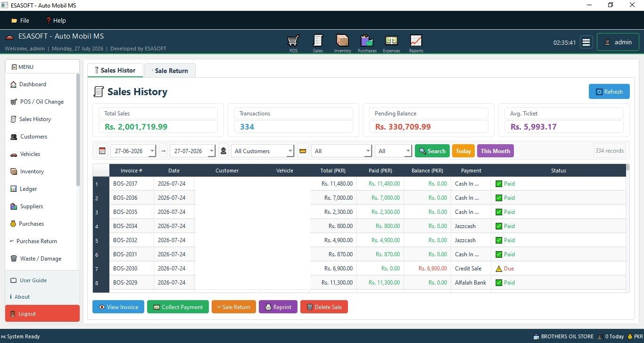Open the All Customers dropdown
644x343 pixels.
(263, 151)
